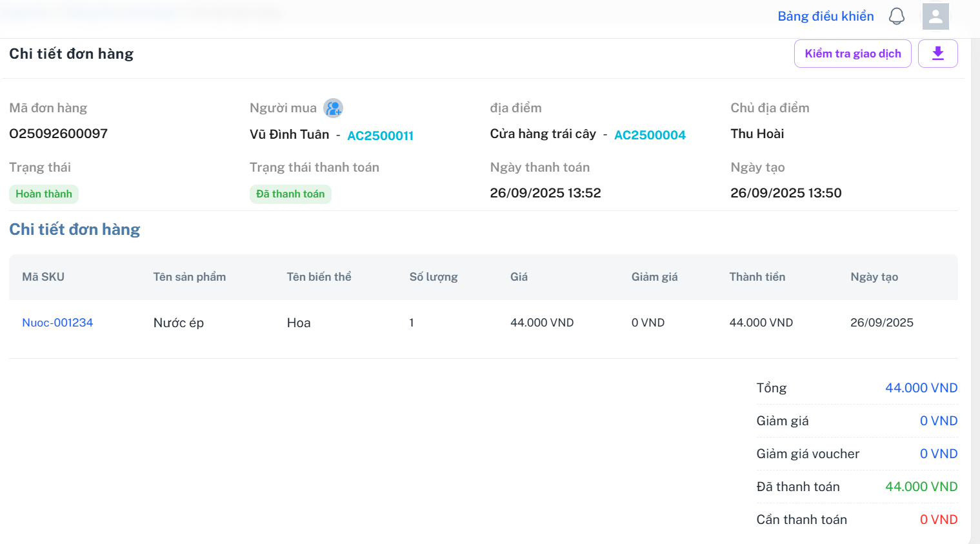
Task: Select the Số lượng column header
Action: (x=433, y=277)
